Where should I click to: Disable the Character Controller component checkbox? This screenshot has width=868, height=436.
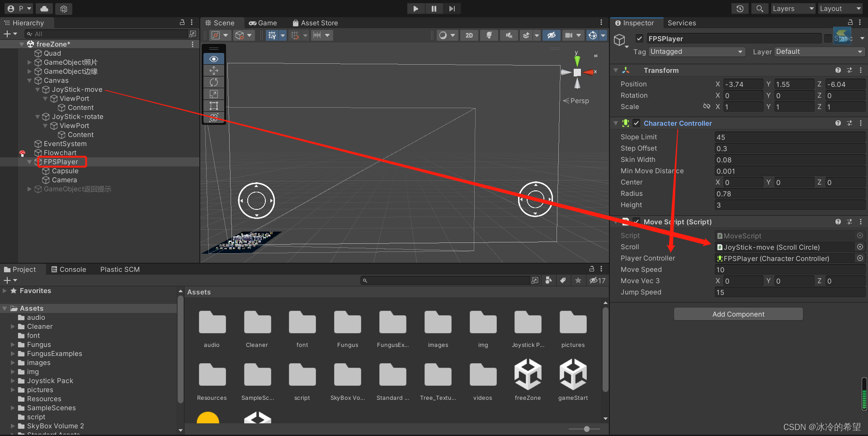click(x=636, y=123)
